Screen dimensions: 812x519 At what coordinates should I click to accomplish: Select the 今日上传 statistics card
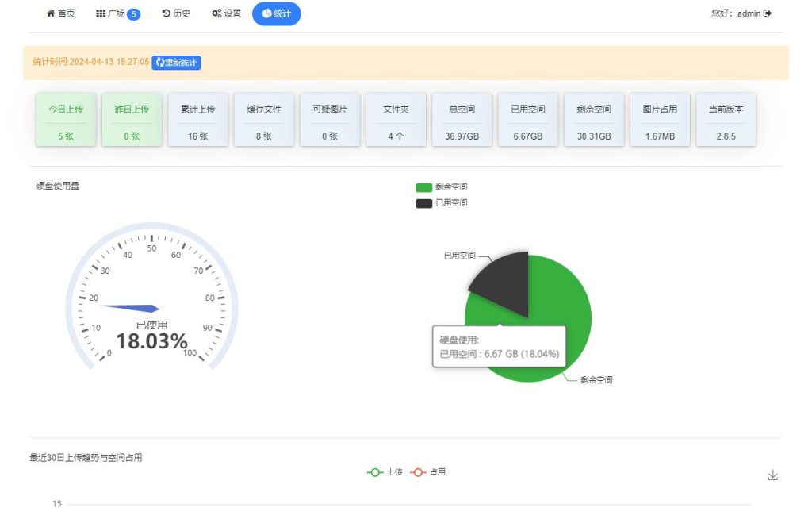coord(65,119)
